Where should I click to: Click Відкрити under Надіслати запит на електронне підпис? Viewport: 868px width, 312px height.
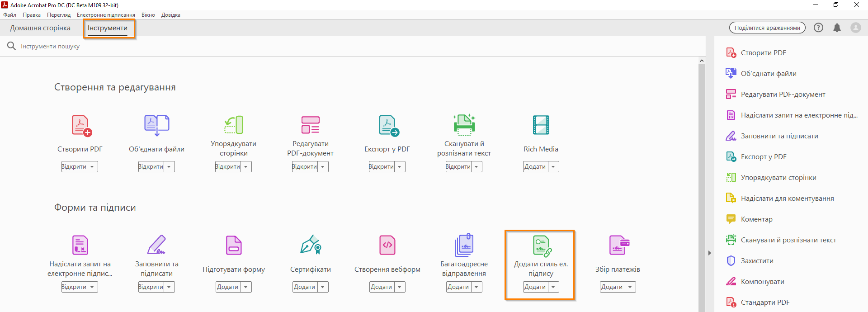(x=74, y=287)
